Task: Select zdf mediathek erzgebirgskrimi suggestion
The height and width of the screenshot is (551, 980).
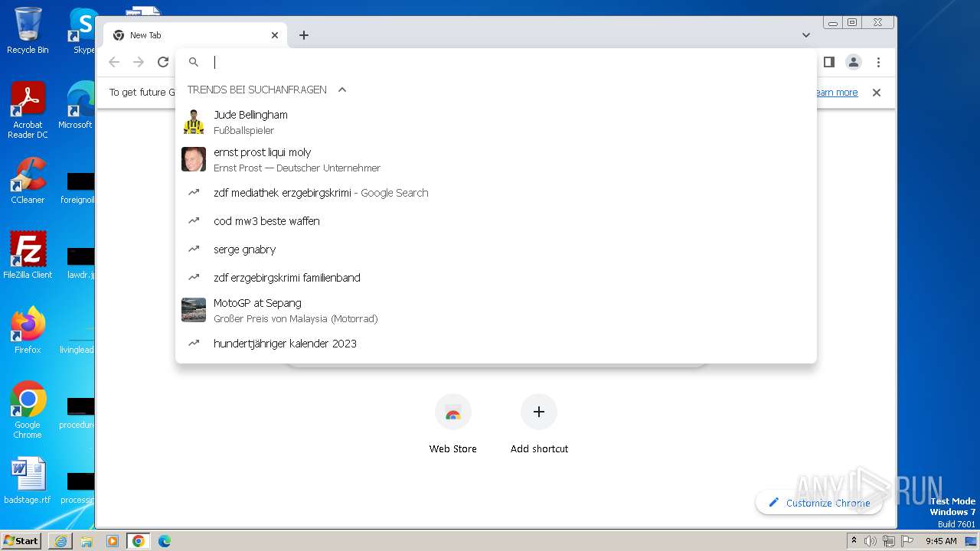Action: point(496,193)
